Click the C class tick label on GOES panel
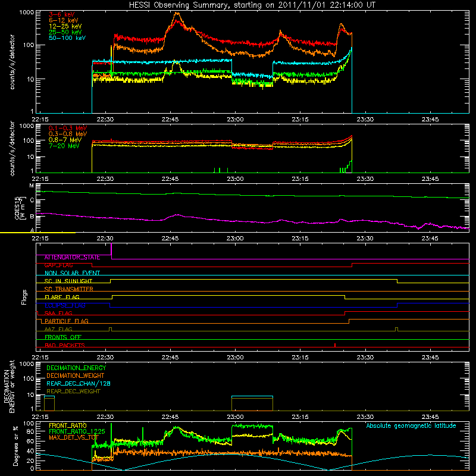This screenshot has width=476, height=476. [x=32, y=200]
